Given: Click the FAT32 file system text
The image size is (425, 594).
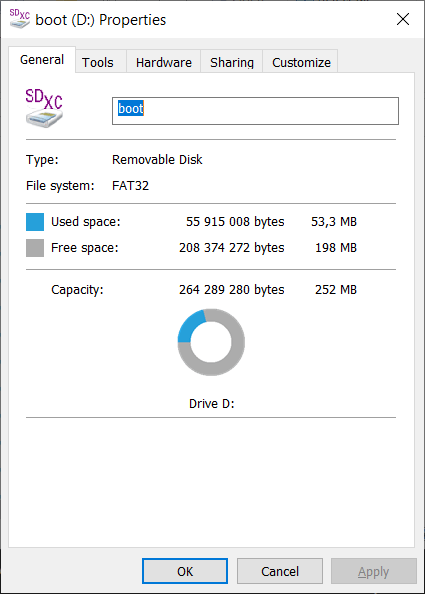Looking at the screenshot, I should [x=130, y=186].
